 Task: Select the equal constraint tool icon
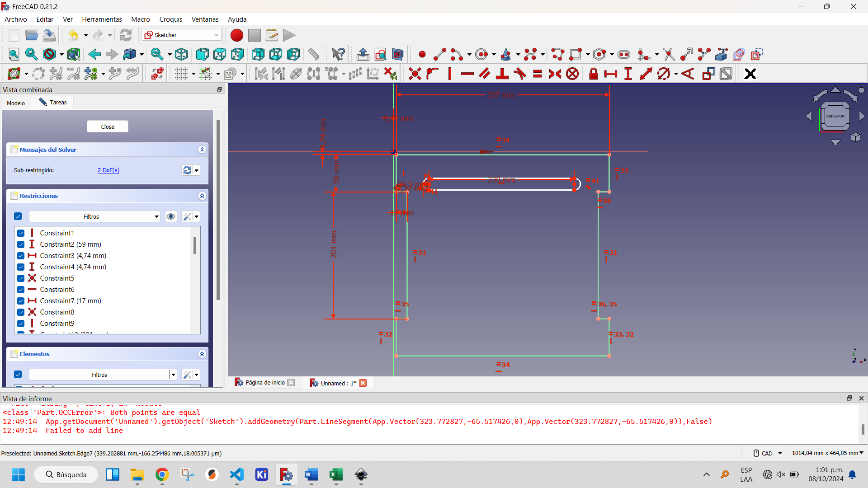[537, 74]
